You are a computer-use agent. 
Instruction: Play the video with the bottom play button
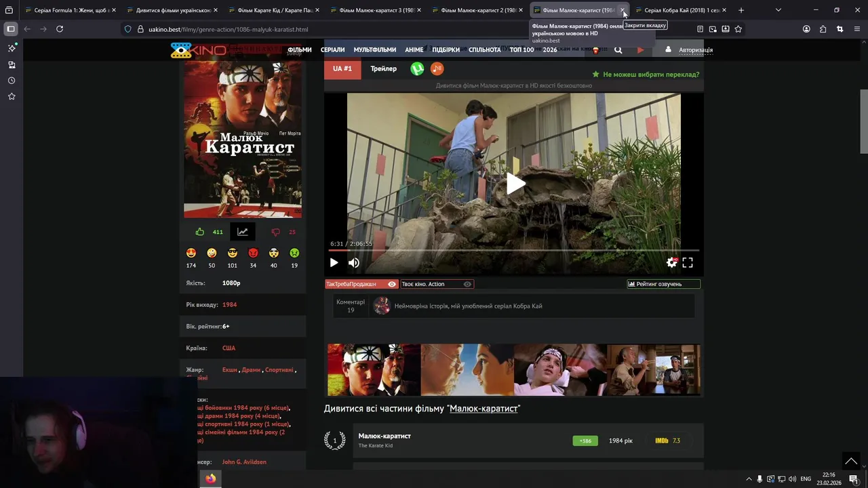(334, 262)
